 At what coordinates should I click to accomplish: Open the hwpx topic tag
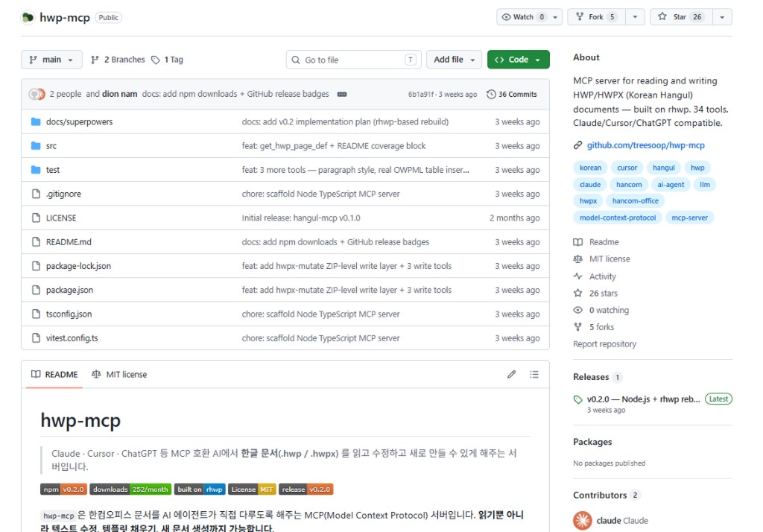point(589,200)
